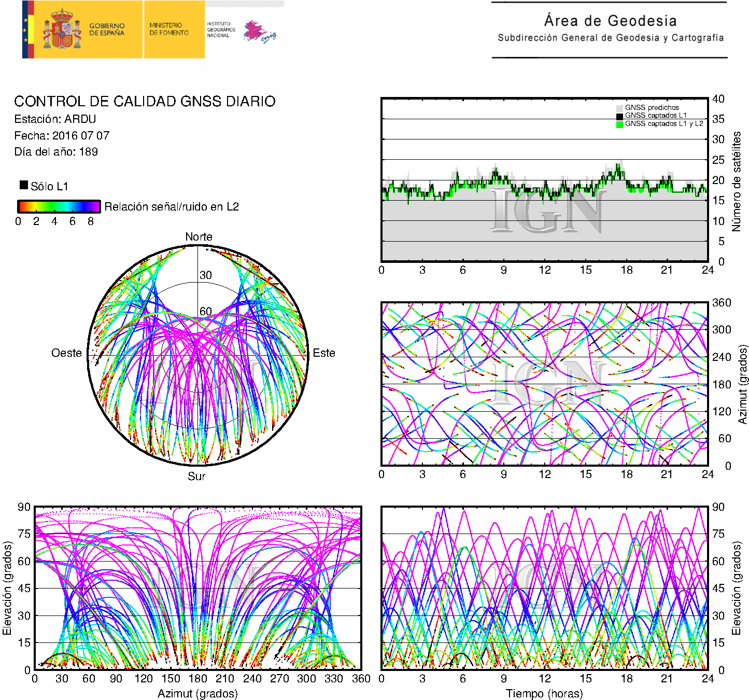Click the Spanish coat of arms emblem
The width and height of the screenshot is (749, 700).
[x=62, y=30]
